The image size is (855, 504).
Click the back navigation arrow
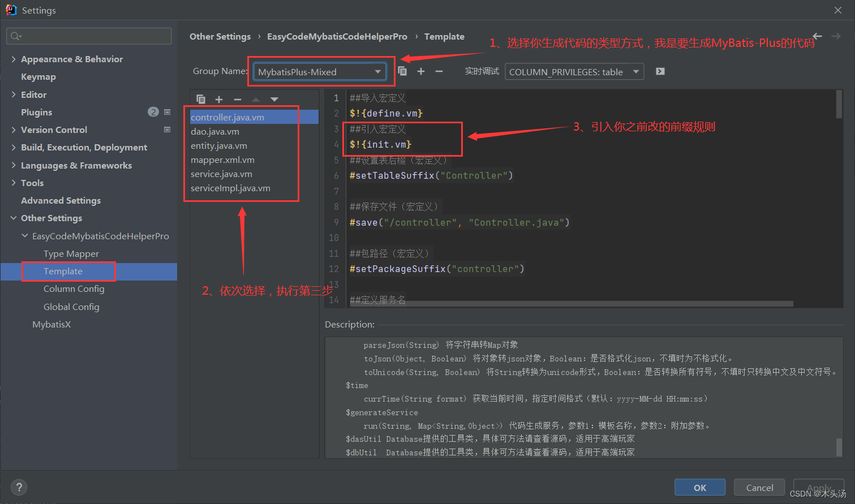[x=817, y=36]
